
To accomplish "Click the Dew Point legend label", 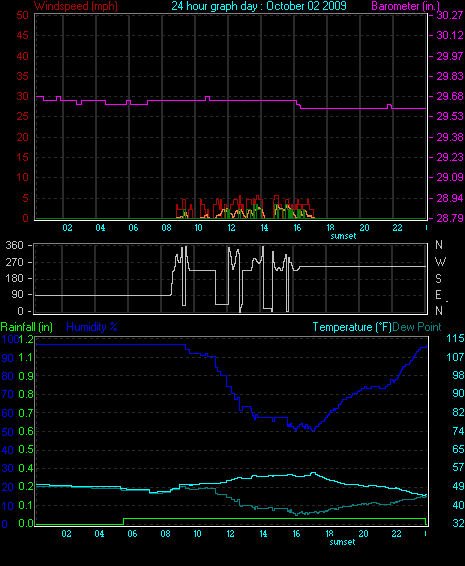I will (x=417, y=327).
